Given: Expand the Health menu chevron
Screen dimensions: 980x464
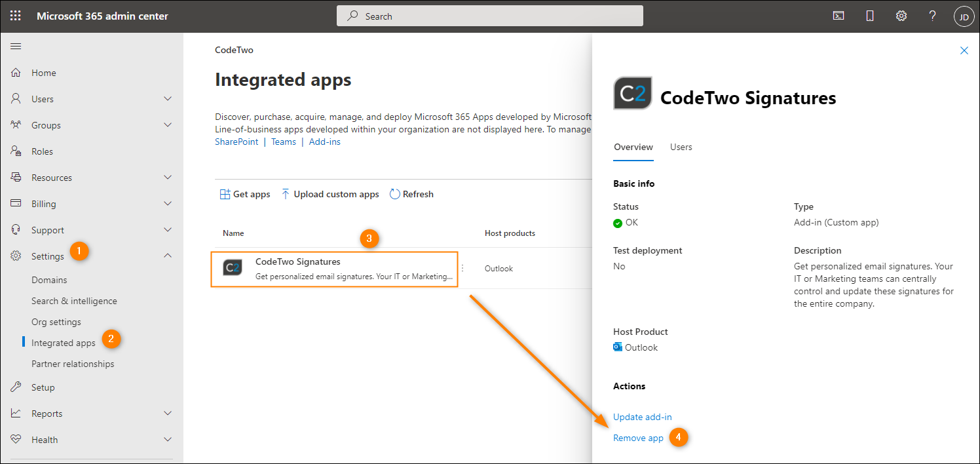Looking at the screenshot, I should click(x=168, y=440).
